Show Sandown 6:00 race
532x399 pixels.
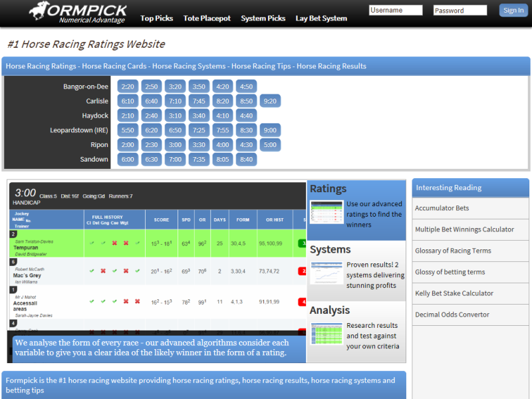[x=128, y=160]
